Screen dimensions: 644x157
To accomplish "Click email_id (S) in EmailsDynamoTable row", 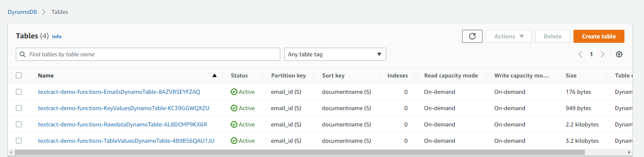I will click(x=286, y=92).
